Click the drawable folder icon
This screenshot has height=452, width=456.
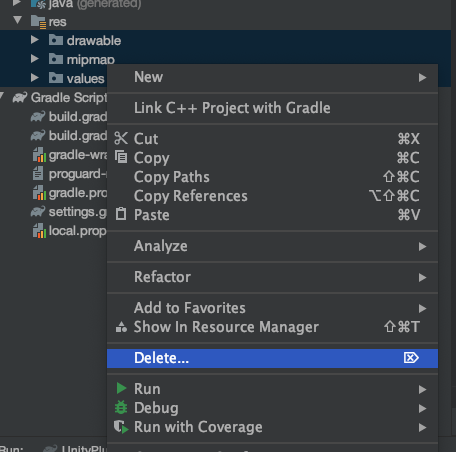coord(56,40)
